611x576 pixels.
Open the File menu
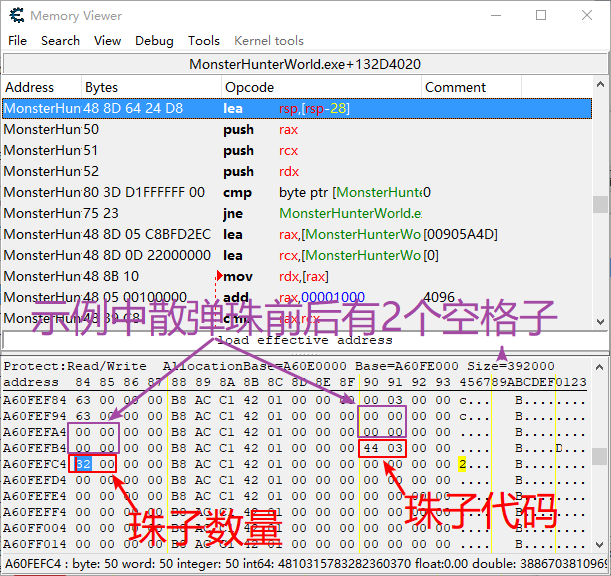pyautogui.click(x=18, y=41)
